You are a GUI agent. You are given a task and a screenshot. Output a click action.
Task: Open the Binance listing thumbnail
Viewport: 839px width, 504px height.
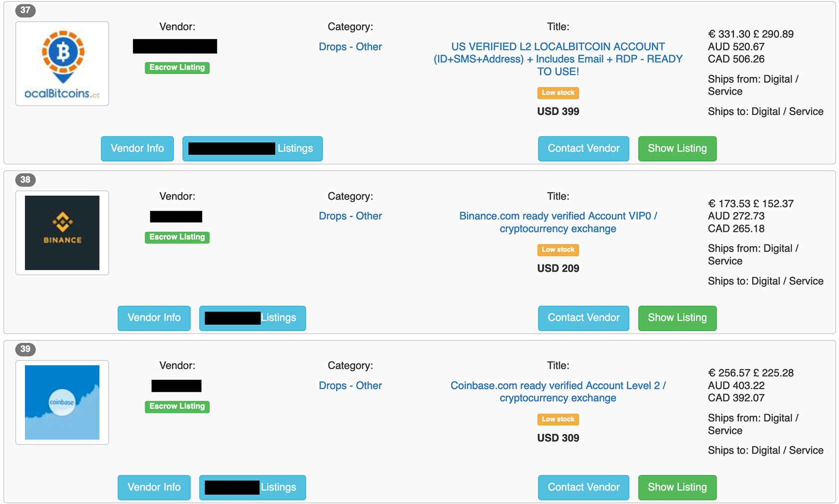click(62, 233)
